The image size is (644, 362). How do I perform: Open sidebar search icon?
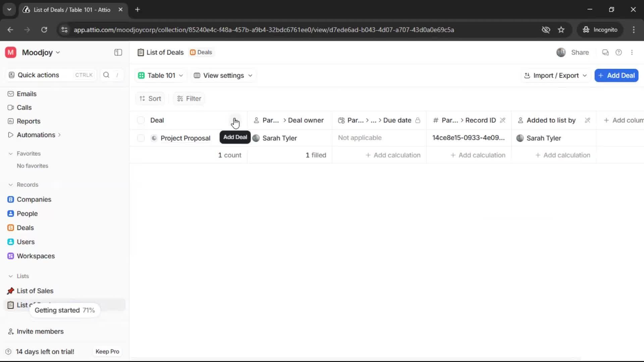tap(106, 75)
